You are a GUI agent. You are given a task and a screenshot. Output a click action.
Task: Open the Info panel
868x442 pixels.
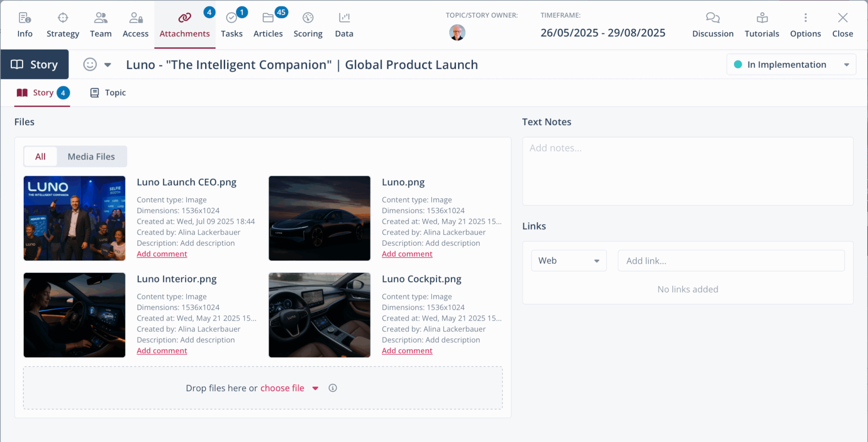pos(24,24)
